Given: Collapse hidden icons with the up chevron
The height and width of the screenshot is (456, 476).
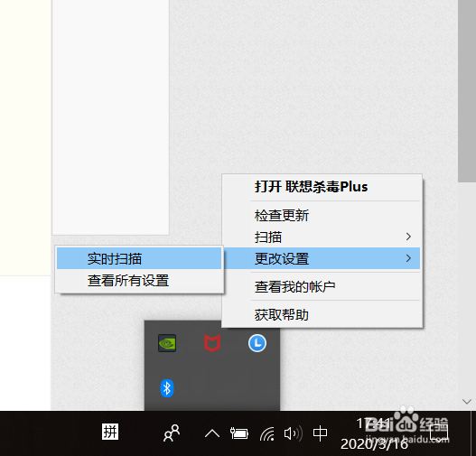Looking at the screenshot, I should coord(212,433).
